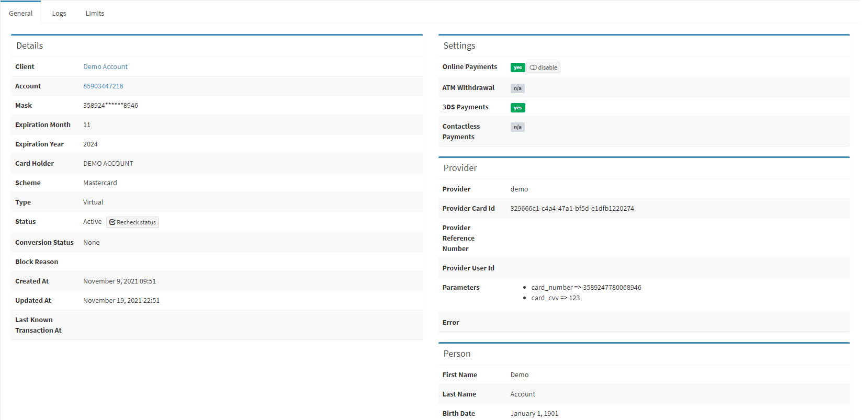The height and width of the screenshot is (420, 868).
Task: Click the Created At date value
Action: coord(119,281)
